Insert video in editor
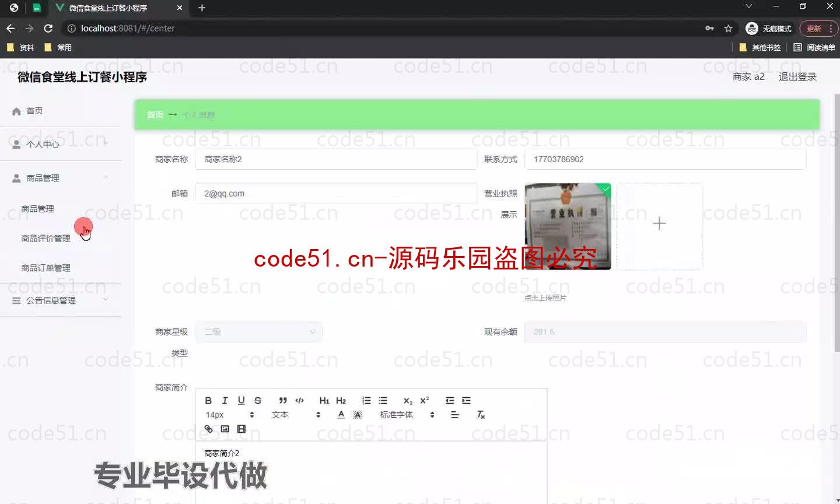 (x=241, y=429)
